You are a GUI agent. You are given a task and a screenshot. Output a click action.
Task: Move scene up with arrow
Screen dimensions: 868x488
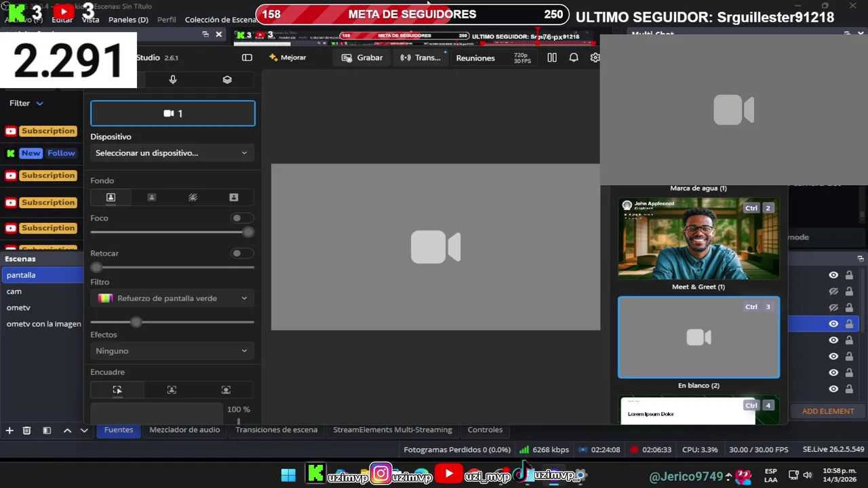coord(67,430)
